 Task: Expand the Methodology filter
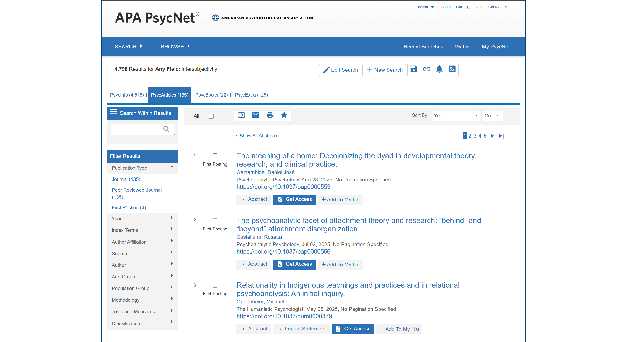click(143, 300)
